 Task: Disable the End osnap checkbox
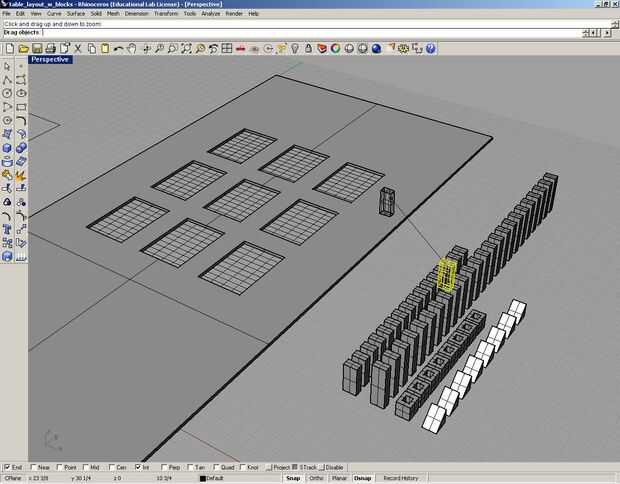(x=7, y=467)
